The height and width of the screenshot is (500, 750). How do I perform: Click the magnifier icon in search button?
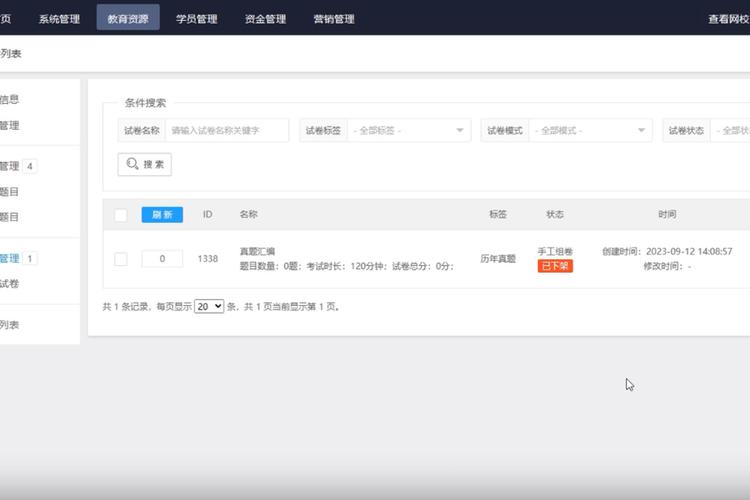(x=132, y=164)
